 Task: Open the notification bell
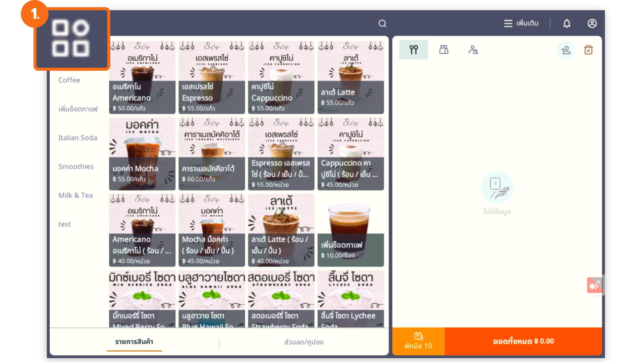click(x=567, y=23)
